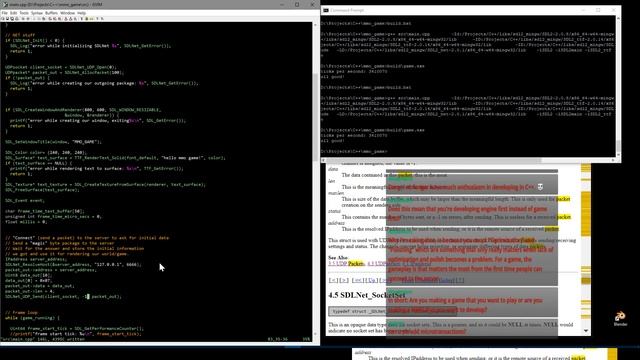Click the Find Help icon in gVim toolbar
Image resolution: width=640 pixels, height=360 pixels.
pos(102,19)
